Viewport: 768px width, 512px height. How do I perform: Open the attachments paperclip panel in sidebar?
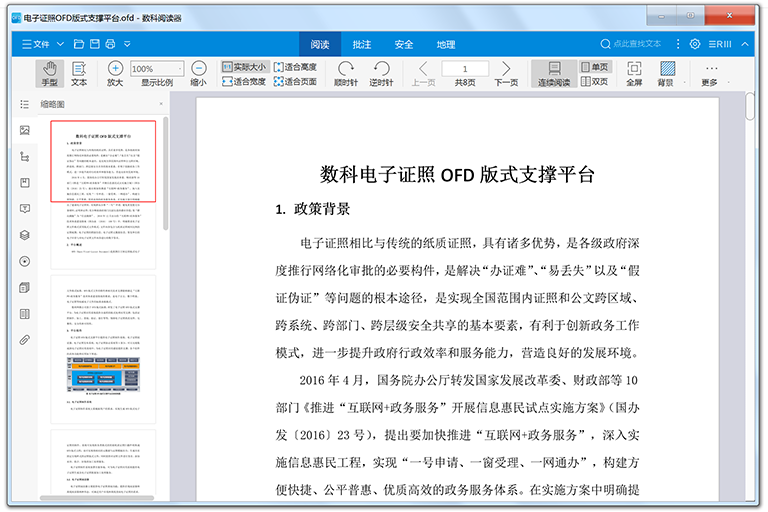[25, 340]
